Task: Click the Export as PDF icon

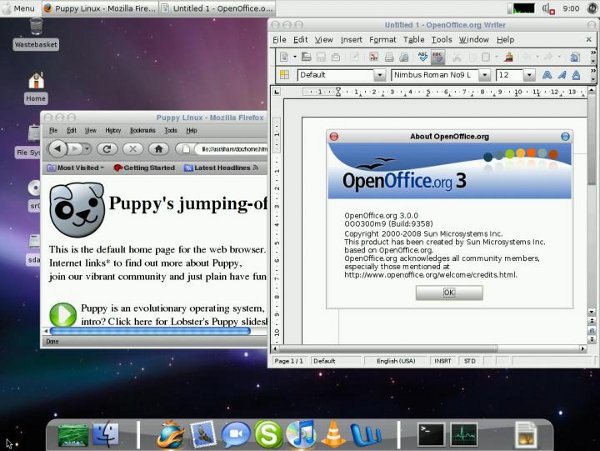Action: [x=373, y=57]
